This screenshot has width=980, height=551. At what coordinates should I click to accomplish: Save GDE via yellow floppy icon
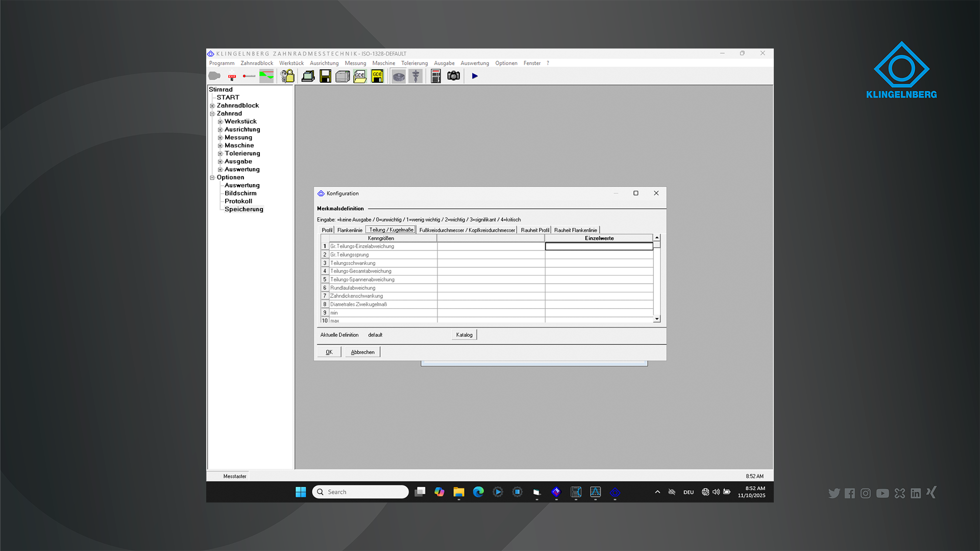click(377, 76)
